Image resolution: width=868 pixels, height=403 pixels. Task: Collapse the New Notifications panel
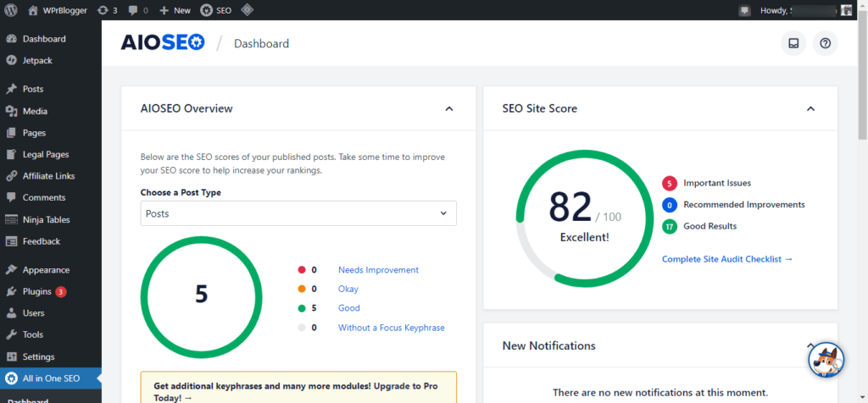click(x=811, y=345)
